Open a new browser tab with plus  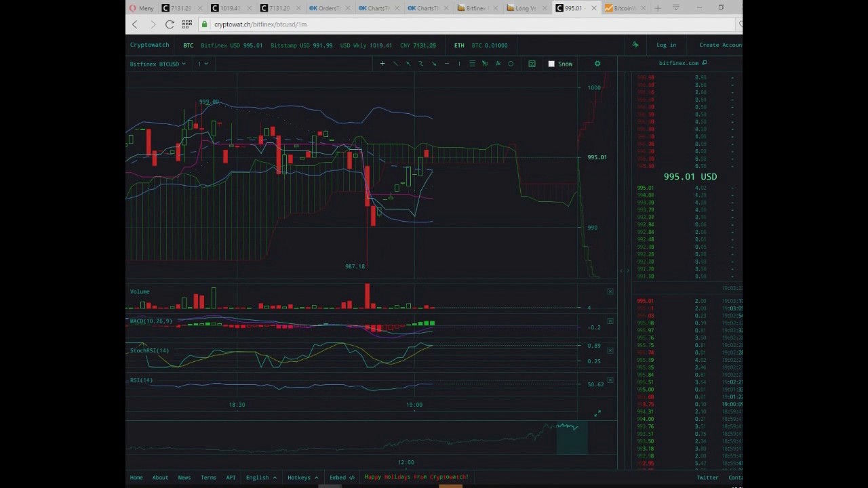pyautogui.click(x=657, y=8)
